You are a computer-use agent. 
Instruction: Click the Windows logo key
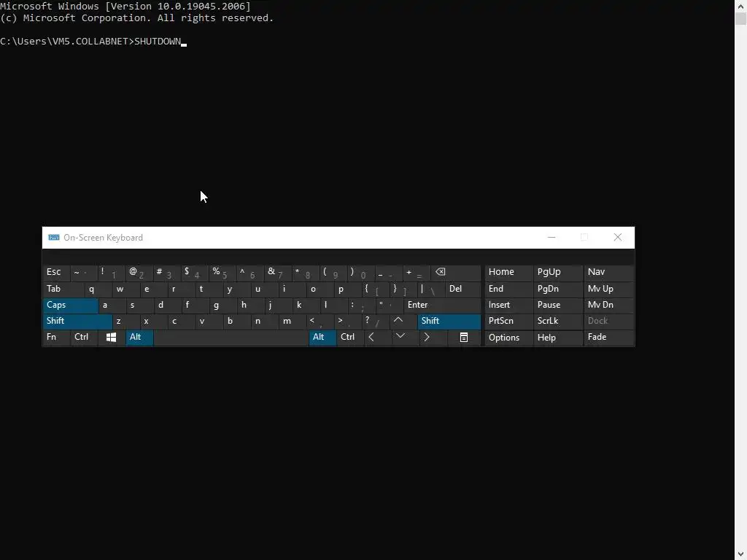(112, 338)
